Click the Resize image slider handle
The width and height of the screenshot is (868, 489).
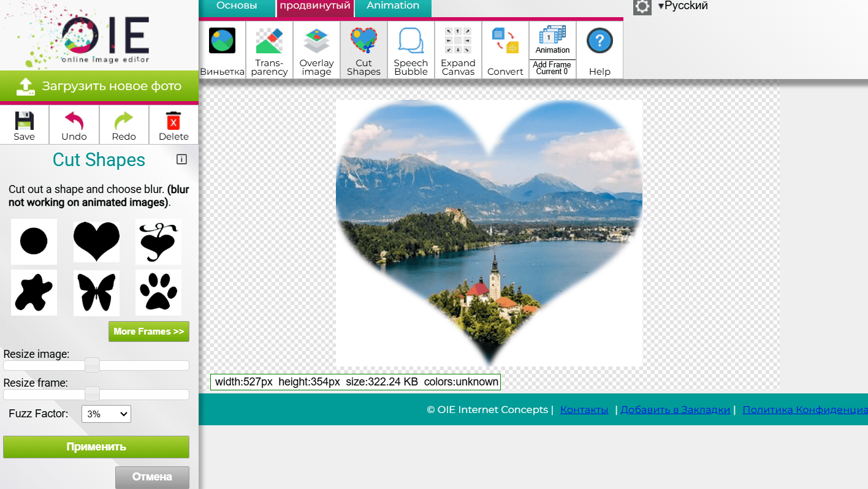92,365
